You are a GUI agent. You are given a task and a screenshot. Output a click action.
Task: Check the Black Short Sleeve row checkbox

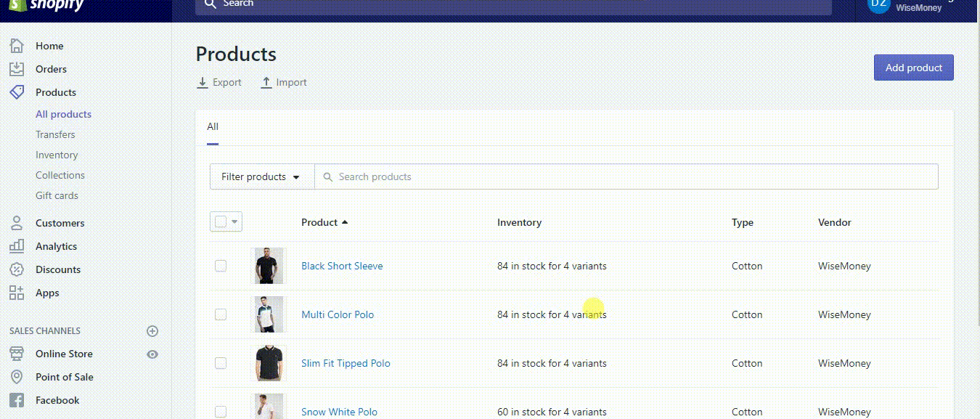[x=221, y=266]
